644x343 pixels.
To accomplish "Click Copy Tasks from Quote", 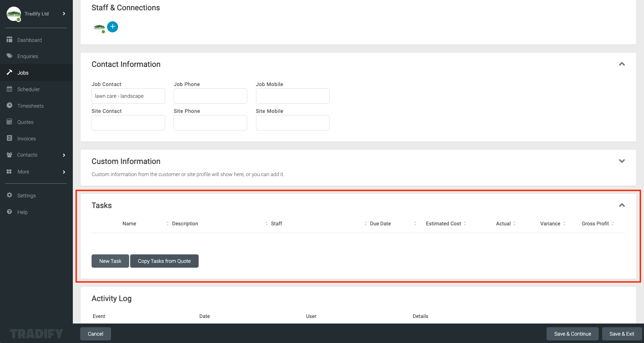I will [164, 261].
